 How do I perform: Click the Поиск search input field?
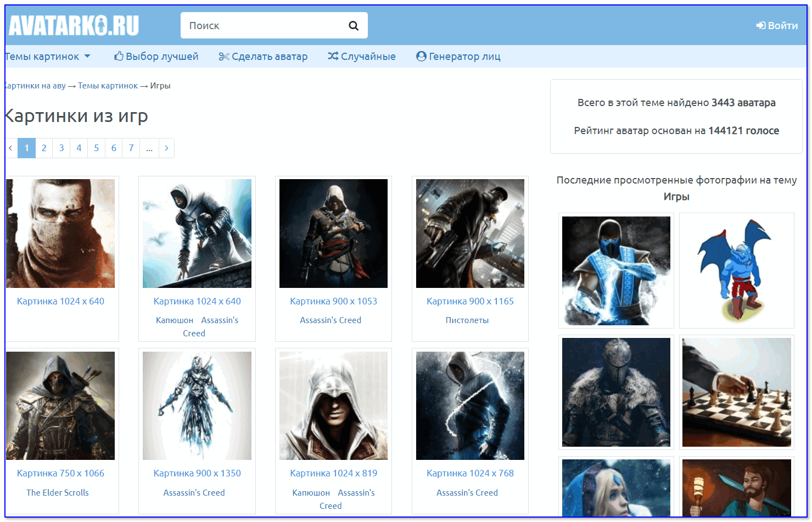coord(274,25)
